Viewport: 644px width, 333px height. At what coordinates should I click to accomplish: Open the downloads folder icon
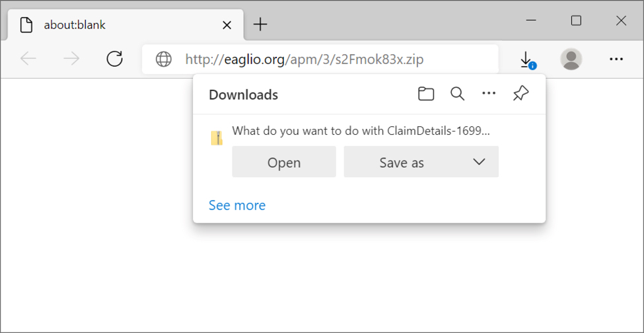426,94
